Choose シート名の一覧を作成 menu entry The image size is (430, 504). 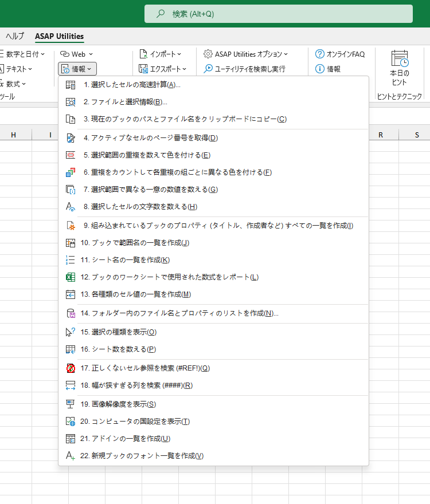coord(213,260)
